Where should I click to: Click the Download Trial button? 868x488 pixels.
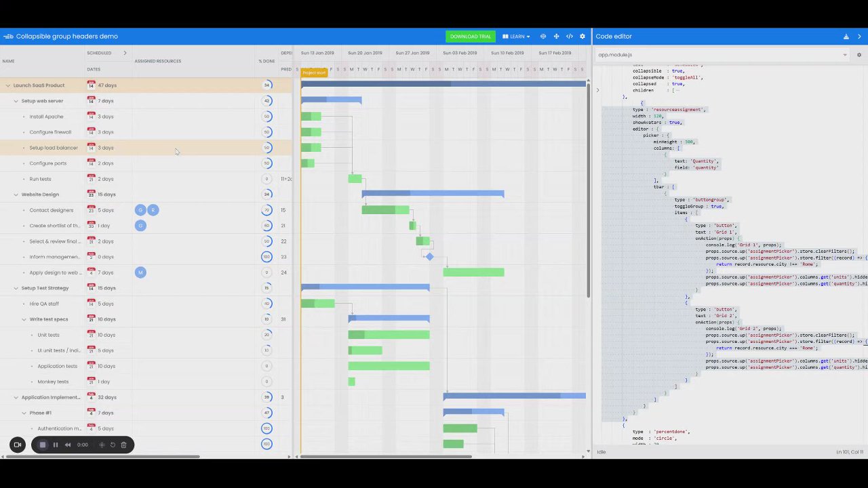tap(471, 37)
